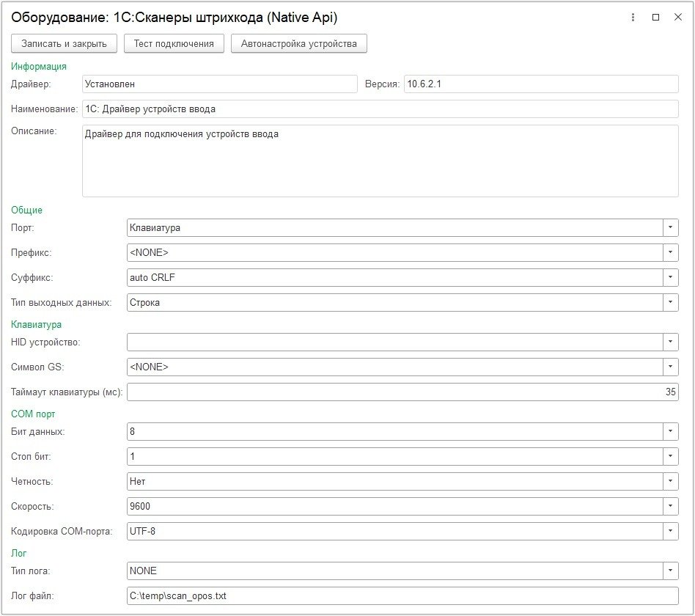Run 'Тест подключения' connection test

click(174, 43)
